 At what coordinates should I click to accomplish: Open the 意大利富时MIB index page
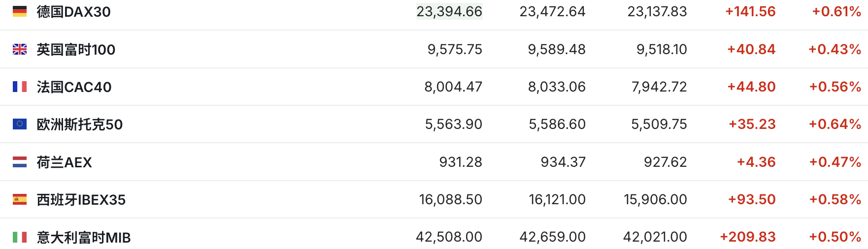point(84,238)
